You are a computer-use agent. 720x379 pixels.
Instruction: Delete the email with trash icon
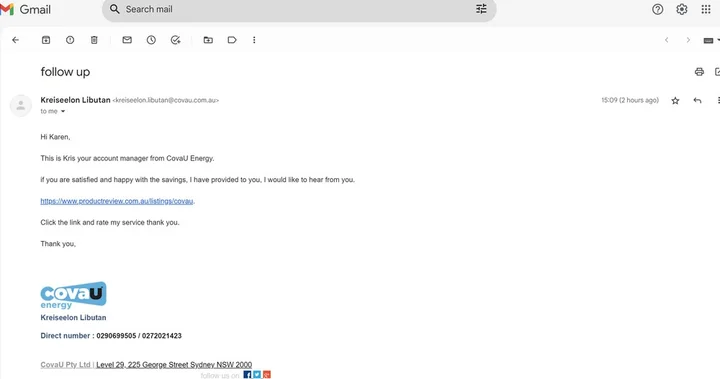click(94, 40)
